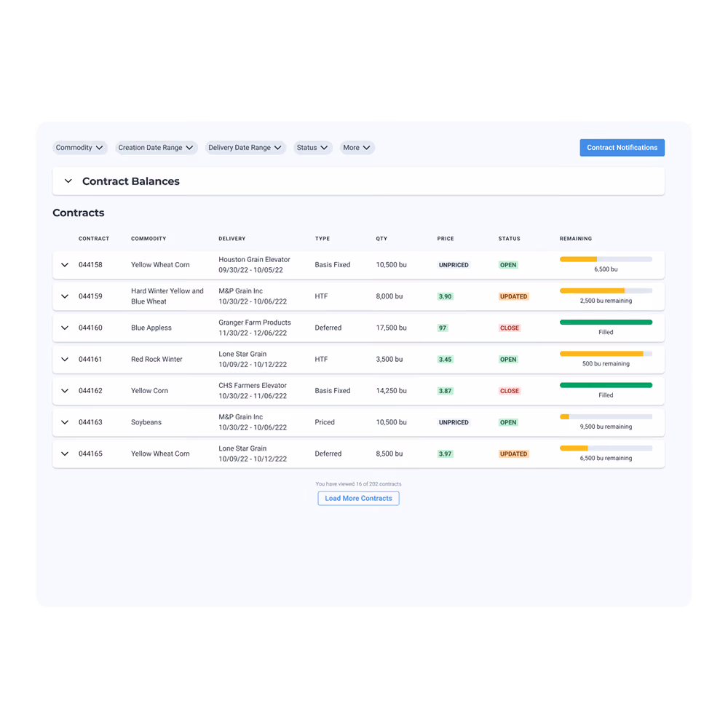Screen dimensions: 728x728
Task: Open the More filters dropdown
Action: click(x=357, y=148)
